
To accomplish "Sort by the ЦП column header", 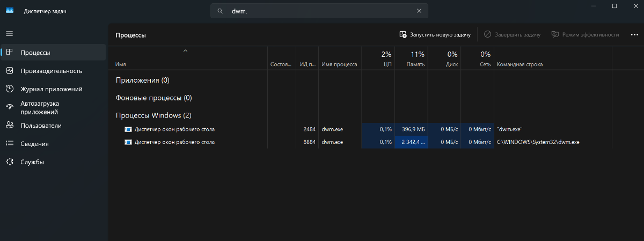I will [378, 58].
